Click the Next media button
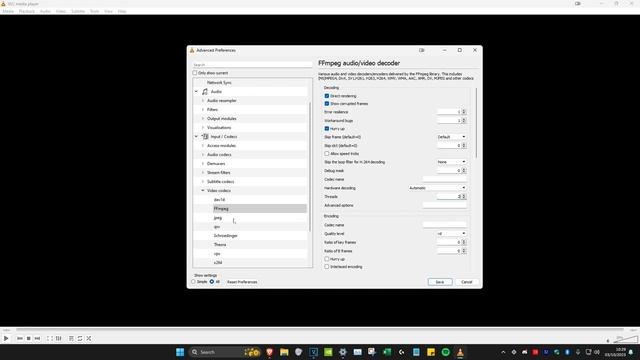This screenshot has height=360, width=640. click(x=38, y=338)
